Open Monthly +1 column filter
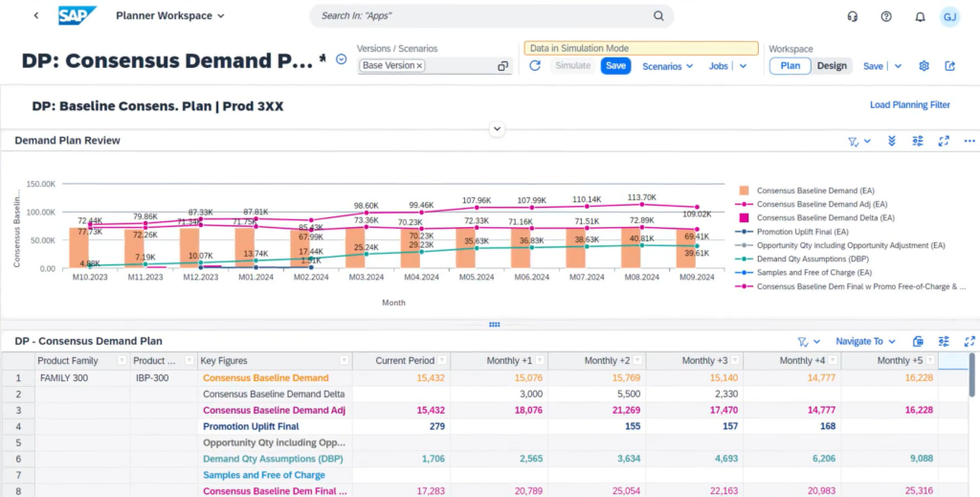 [x=540, y=361]
